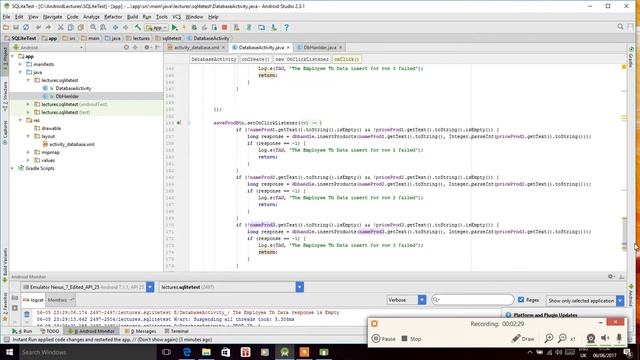Viewport: 640px width, 360px height.
Task: Collapse the app node in project tree
Action: pyautogui.click(x=13, y=56)
